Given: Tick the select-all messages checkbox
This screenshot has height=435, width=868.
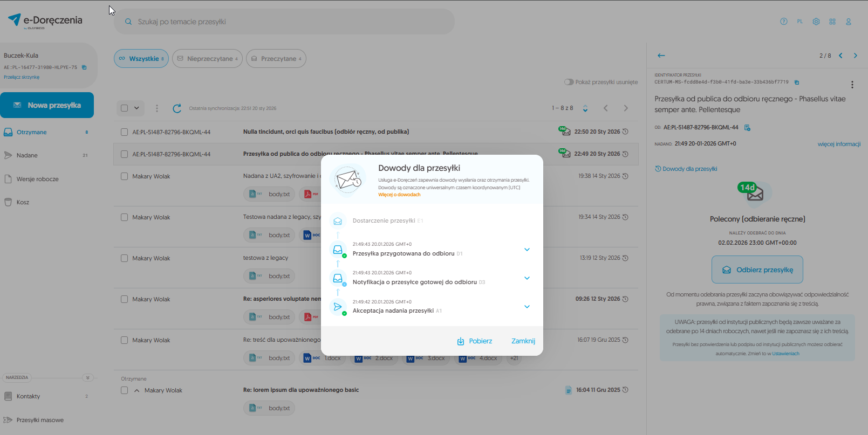Looking at the screenshot, I should (x=125, y=108).
